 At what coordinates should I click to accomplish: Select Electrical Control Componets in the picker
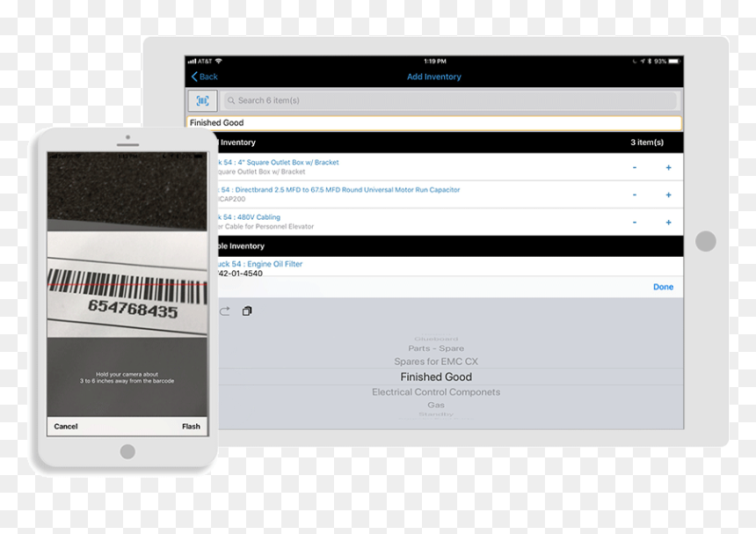(436, 392)
